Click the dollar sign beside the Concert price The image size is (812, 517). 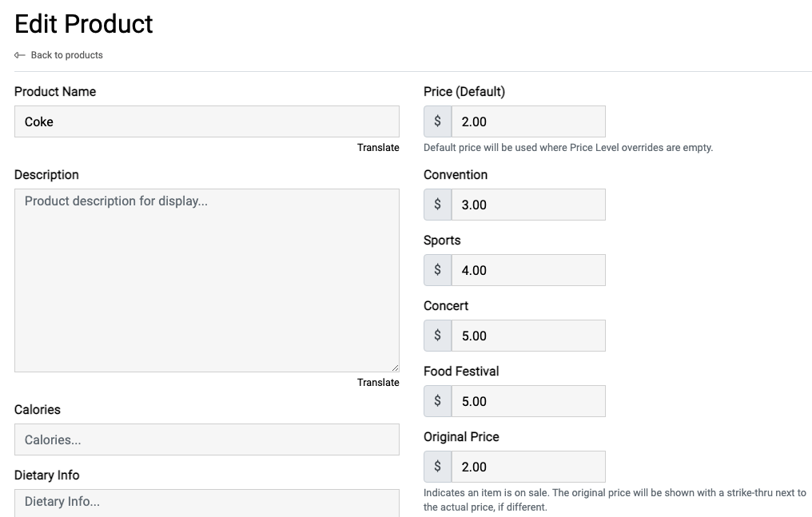(x=436, y=335)
